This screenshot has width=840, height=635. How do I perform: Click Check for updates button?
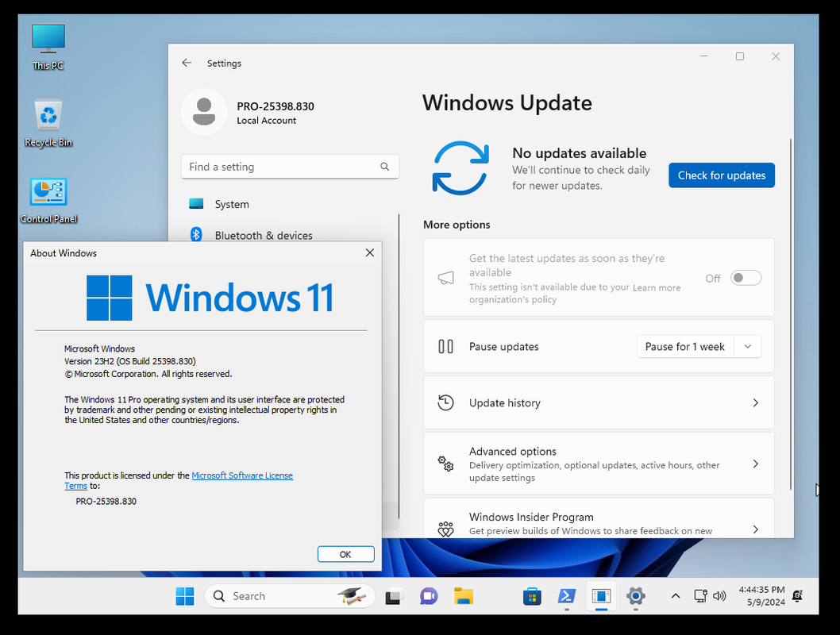tap(722, 175)
